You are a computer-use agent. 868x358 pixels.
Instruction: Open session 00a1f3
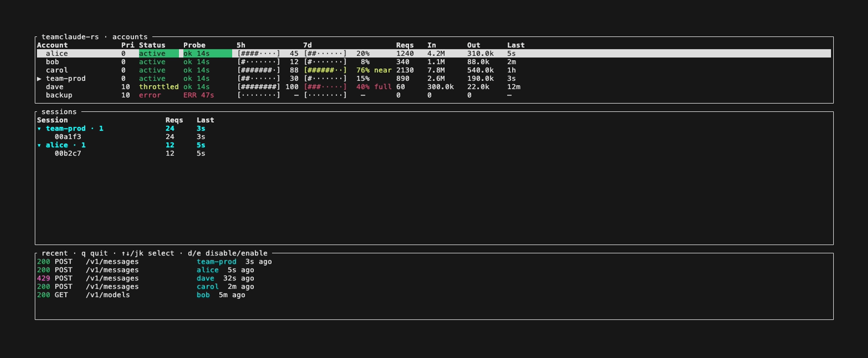[68, 137]
